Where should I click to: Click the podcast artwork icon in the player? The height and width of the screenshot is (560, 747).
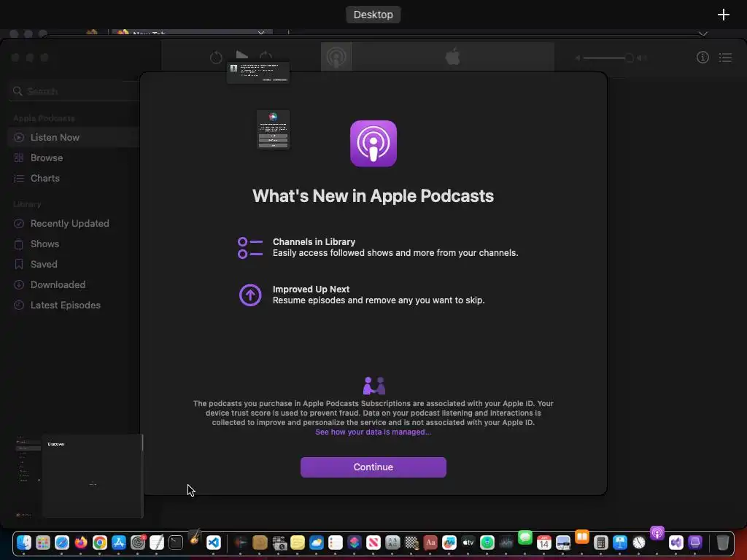pos(336,57)
